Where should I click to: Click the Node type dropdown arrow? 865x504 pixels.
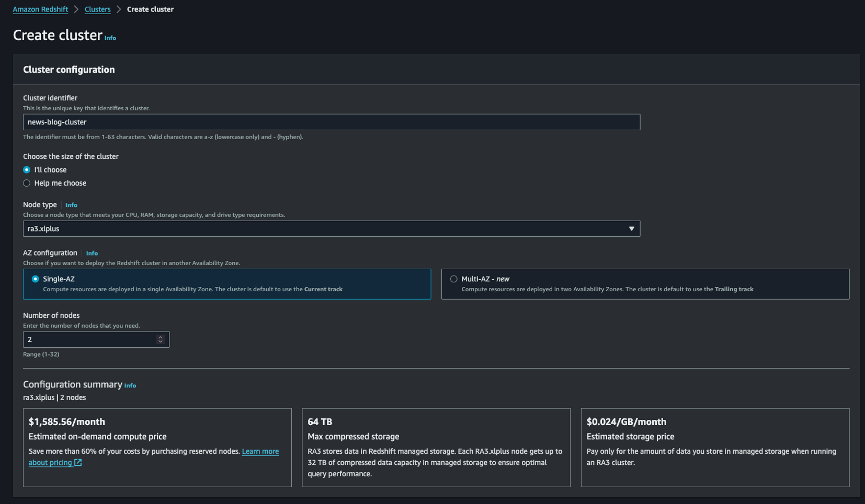pos(631,228)
